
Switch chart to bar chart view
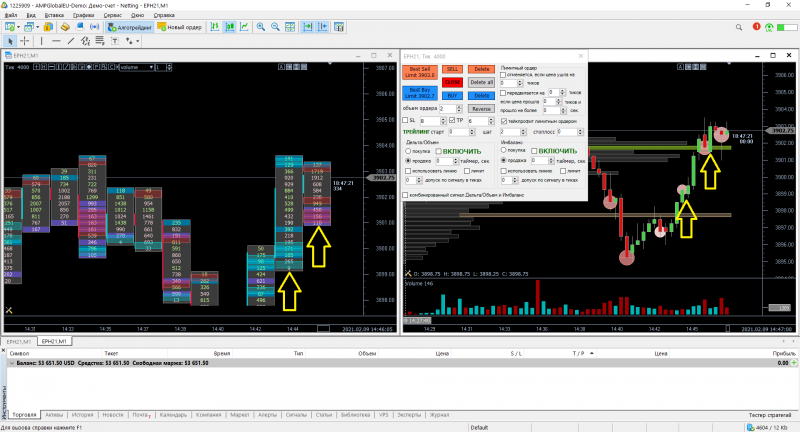[x=215, y=27]
